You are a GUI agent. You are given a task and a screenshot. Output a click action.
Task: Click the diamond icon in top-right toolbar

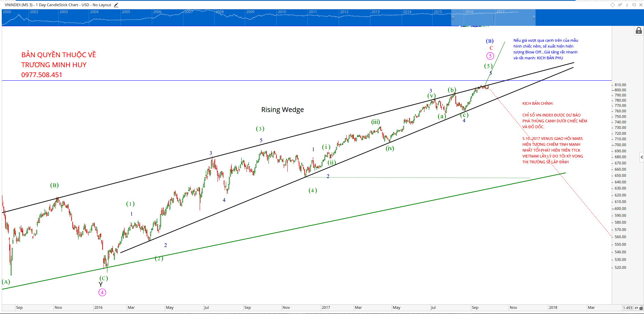[x=613, y=5]
